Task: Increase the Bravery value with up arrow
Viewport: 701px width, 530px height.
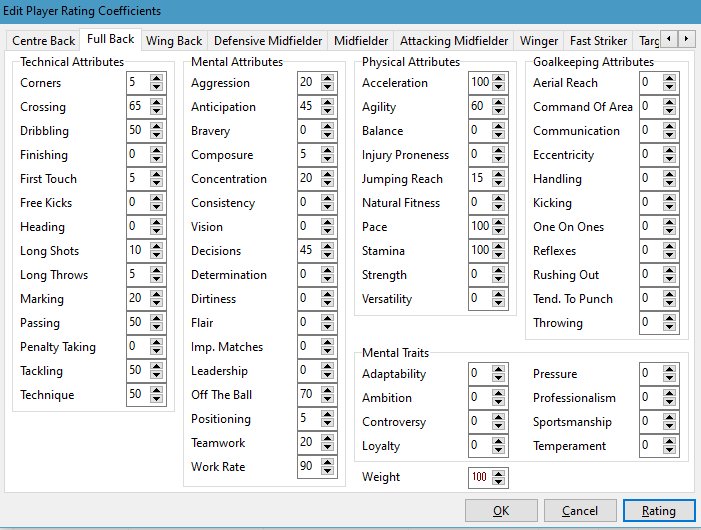Action: [x=327, y=126]
